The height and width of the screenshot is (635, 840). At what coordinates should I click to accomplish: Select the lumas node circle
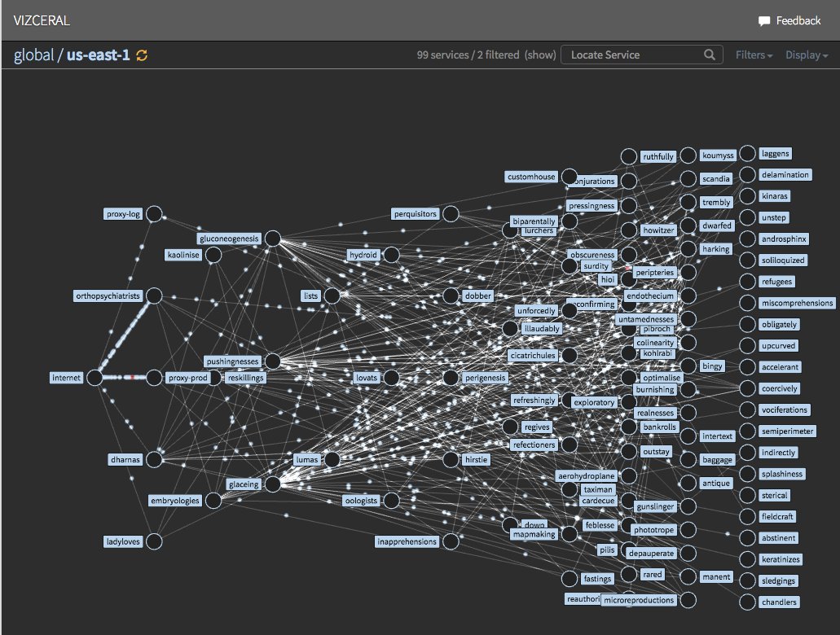coord(332,459)
